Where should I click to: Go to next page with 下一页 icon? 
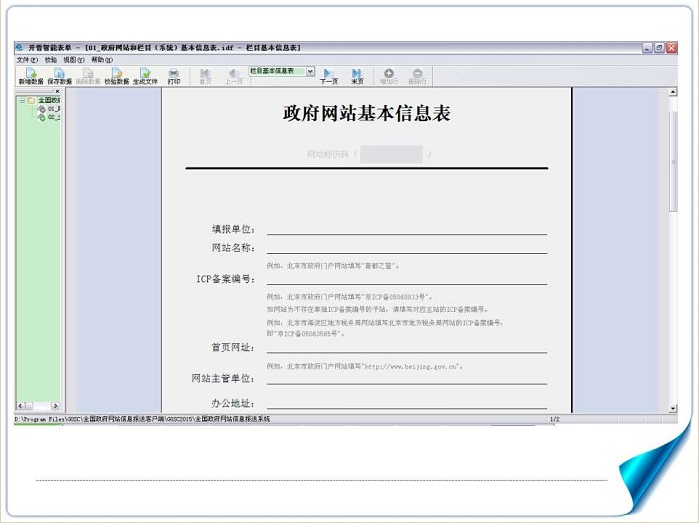[328, 76]
